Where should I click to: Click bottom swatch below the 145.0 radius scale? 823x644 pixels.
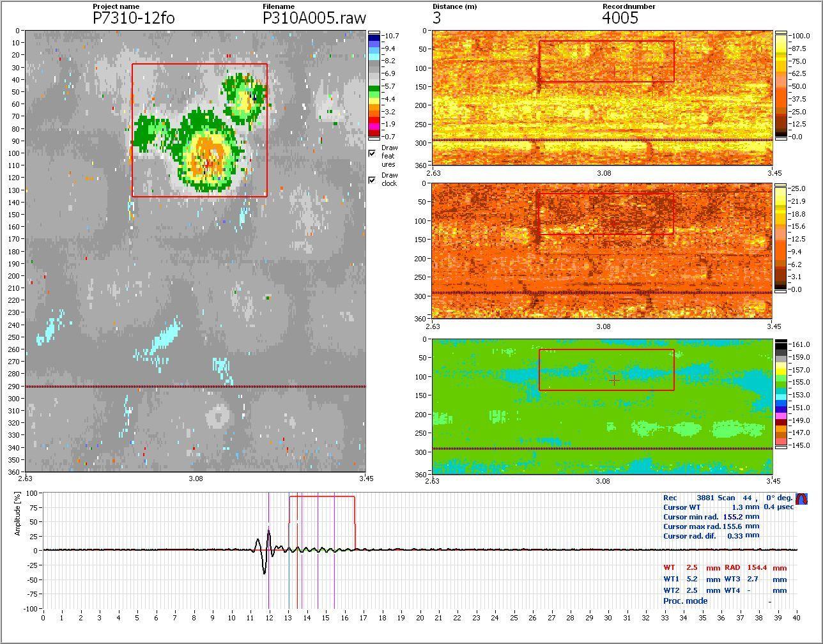[x=781, y=447]
